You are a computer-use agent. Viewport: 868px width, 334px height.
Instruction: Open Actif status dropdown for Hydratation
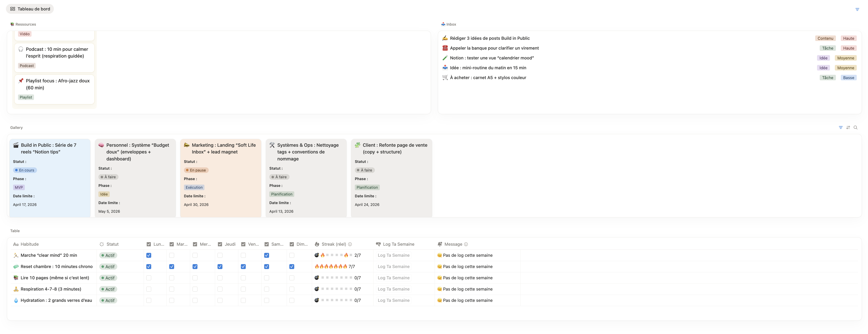[x=108, y=300]
